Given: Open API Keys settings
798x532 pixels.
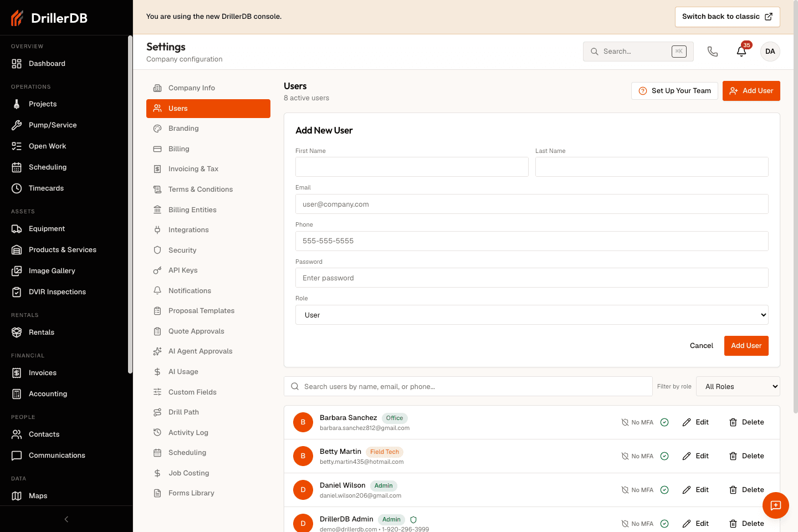Looking at the screenshot, I should (x=208, y=270).
